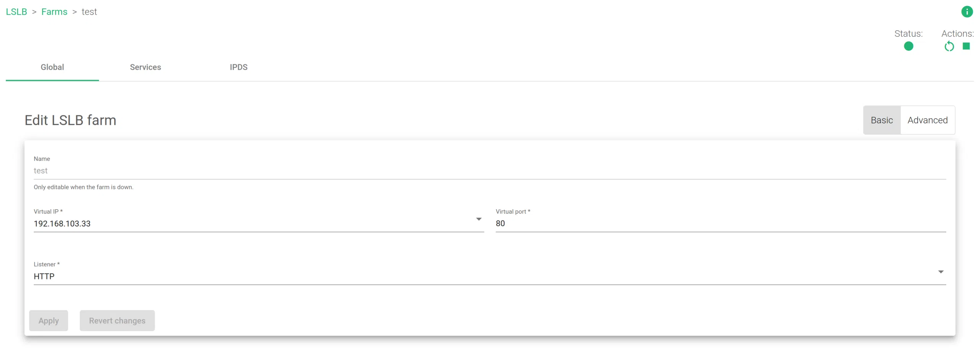The width and height of the screenshot is (980, 348).
Task: Click the green info icon
Action: click(x=967, y=12)
